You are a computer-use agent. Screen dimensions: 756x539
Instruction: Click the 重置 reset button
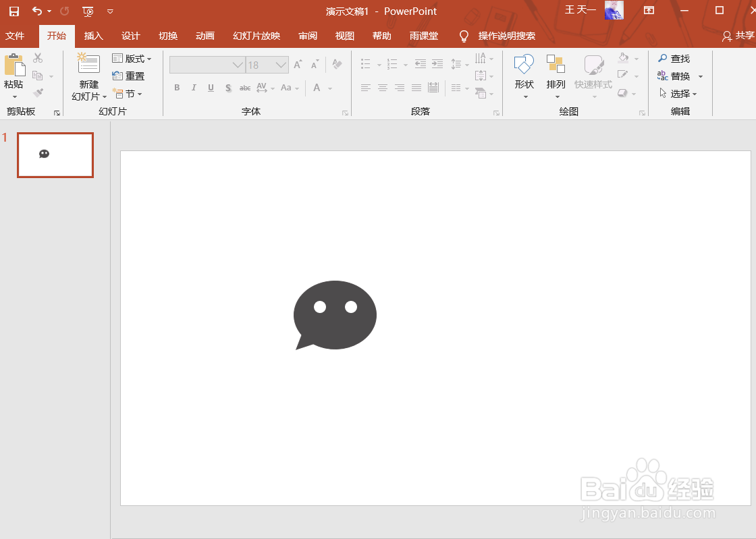[x=128, y=76]
